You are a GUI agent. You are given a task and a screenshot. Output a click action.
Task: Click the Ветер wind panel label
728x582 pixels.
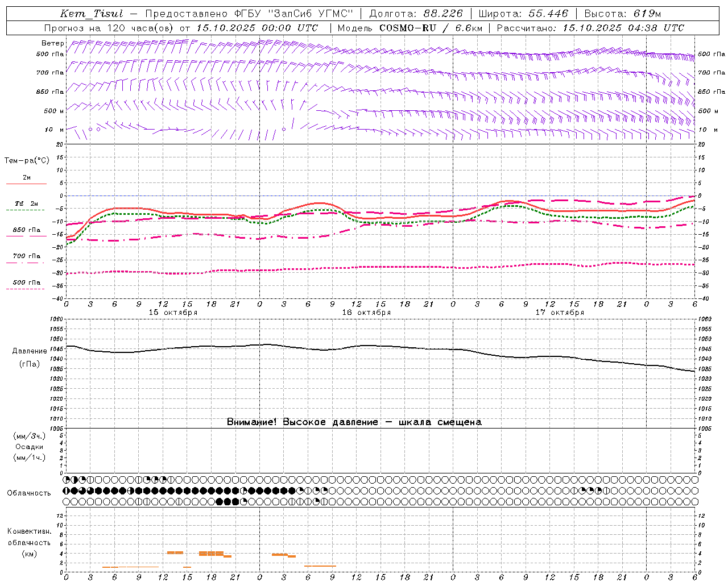(x=53, y=43)
